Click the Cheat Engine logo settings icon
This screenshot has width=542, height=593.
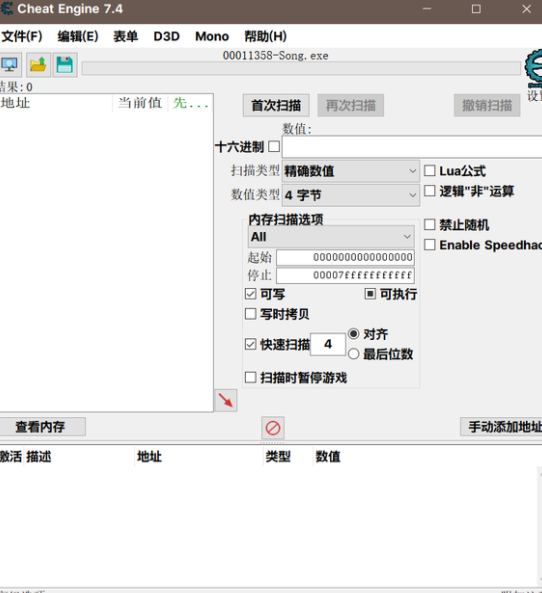coord(533,69)
